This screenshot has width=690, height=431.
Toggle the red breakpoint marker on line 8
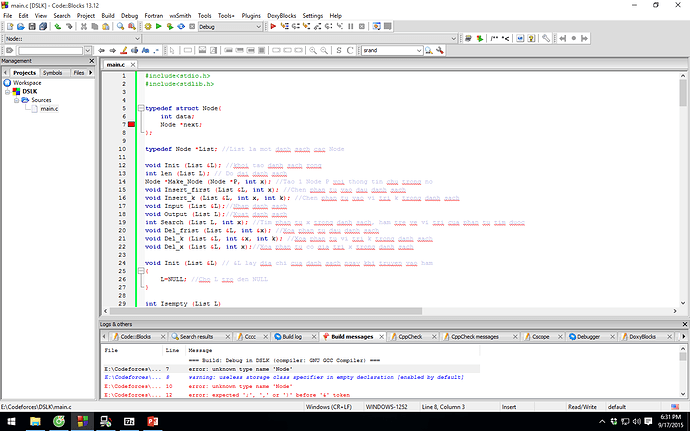[131, 125]
